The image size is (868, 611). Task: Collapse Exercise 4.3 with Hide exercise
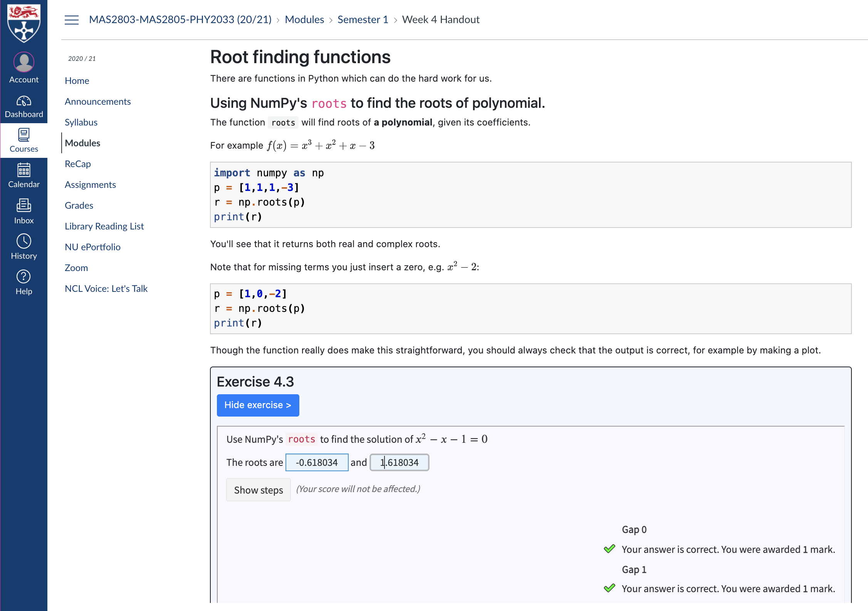pos(258,405)
